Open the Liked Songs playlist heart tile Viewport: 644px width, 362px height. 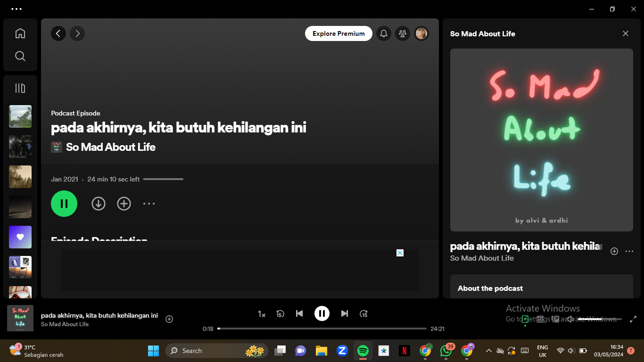[20, 237]
